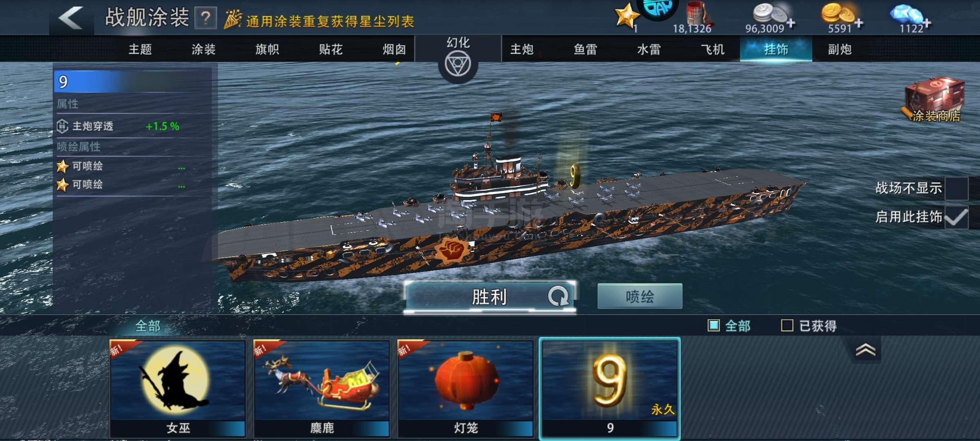Viewport: 980px width, 441px height.
Task: Open the question mark help icon
Action: click(x=205, y=18)
